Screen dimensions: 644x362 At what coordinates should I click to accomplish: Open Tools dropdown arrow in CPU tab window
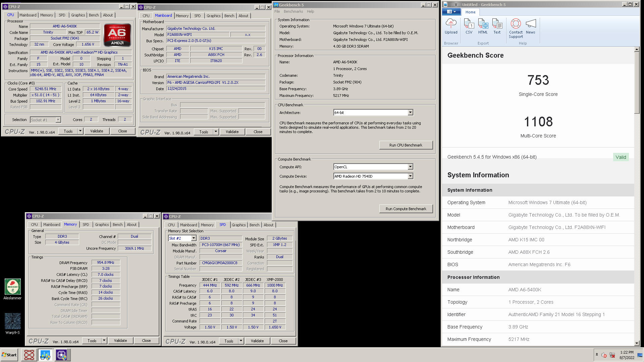[x=80, y=131]
